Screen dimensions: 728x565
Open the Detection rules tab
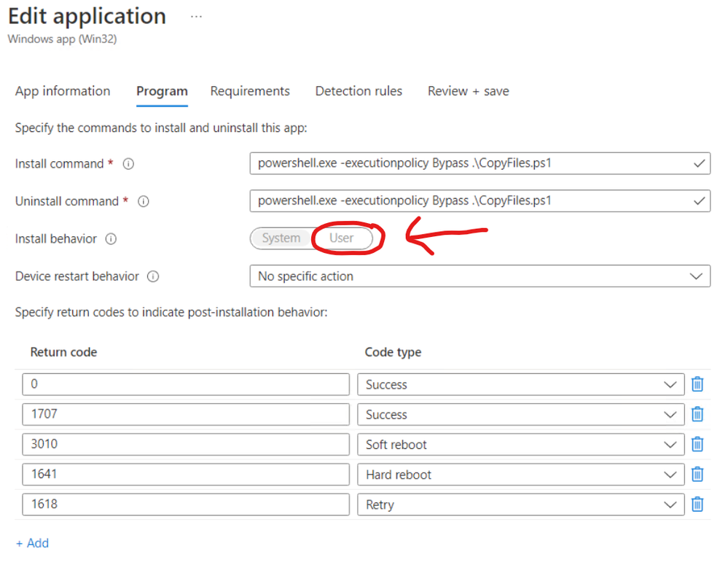pos(359,91)
